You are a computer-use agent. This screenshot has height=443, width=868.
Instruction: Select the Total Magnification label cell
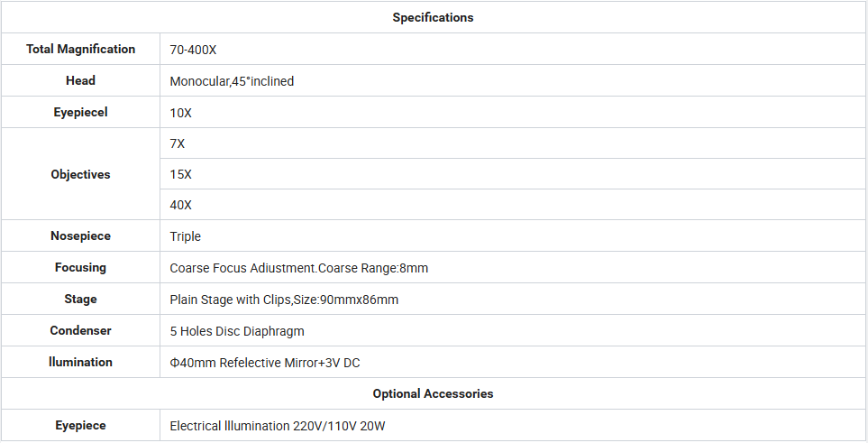(x=81, y=49)
